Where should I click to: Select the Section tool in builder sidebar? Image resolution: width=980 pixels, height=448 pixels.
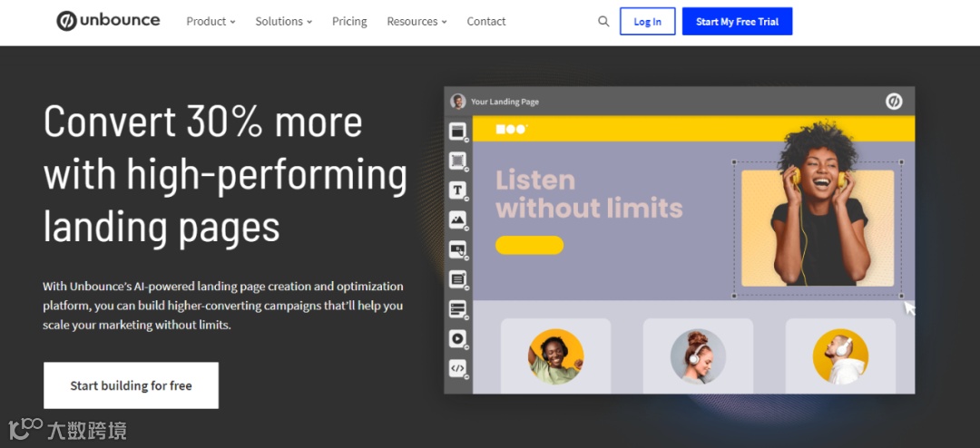(458, 131)
